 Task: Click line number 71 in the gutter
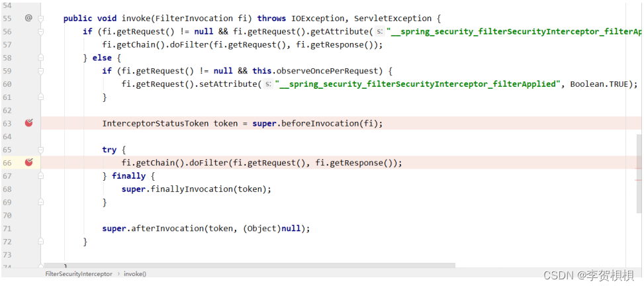(x=7, y=229)
